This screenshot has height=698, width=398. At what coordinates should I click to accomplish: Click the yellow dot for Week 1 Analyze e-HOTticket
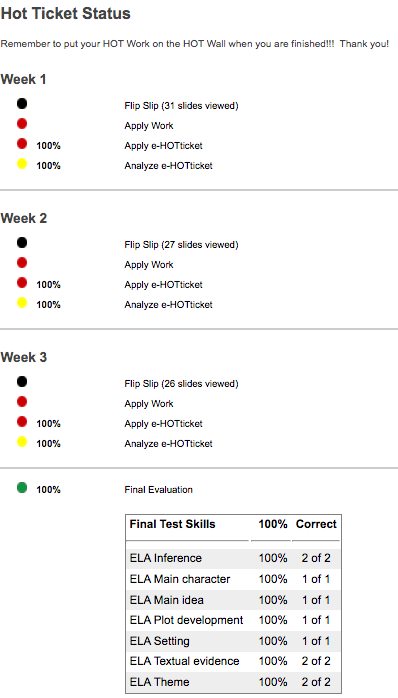point(22,163)
